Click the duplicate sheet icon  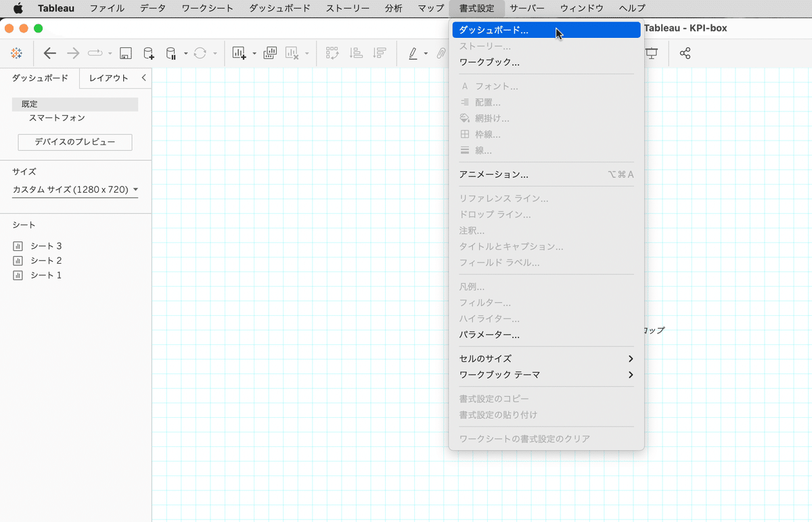click(x=270, y=53)
